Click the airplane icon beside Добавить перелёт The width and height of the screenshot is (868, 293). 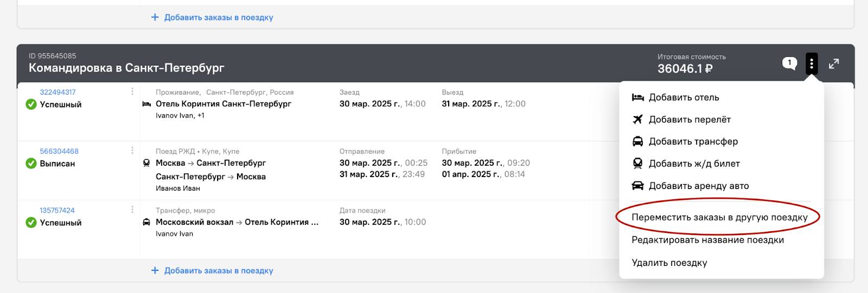point(637,119)
